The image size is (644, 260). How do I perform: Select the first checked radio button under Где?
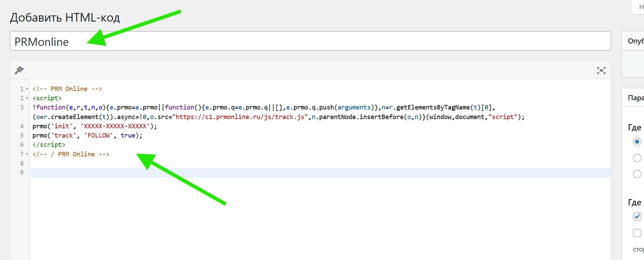(637, 142)
